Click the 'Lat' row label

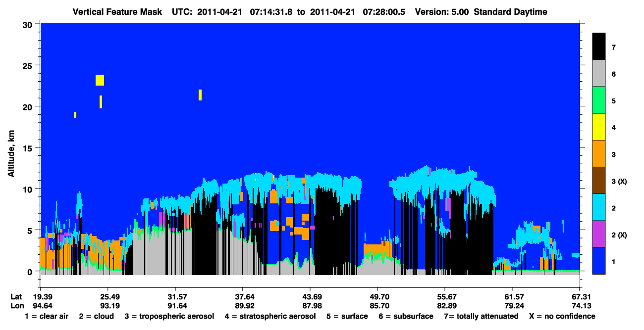[16, 297]
